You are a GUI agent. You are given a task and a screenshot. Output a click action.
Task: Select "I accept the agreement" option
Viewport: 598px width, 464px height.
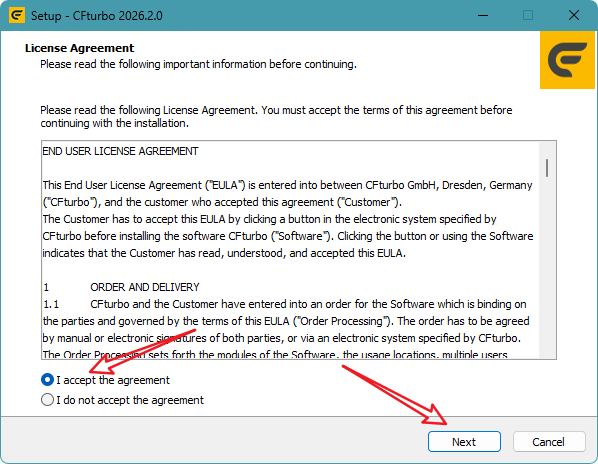[x=105, y=380]
